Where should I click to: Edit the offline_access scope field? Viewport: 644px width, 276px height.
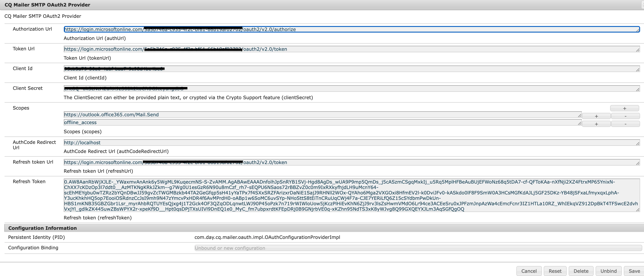point(325,123)
